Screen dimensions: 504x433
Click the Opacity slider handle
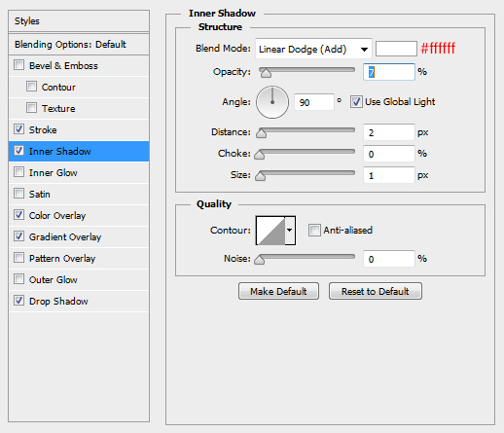click(266, 73)
